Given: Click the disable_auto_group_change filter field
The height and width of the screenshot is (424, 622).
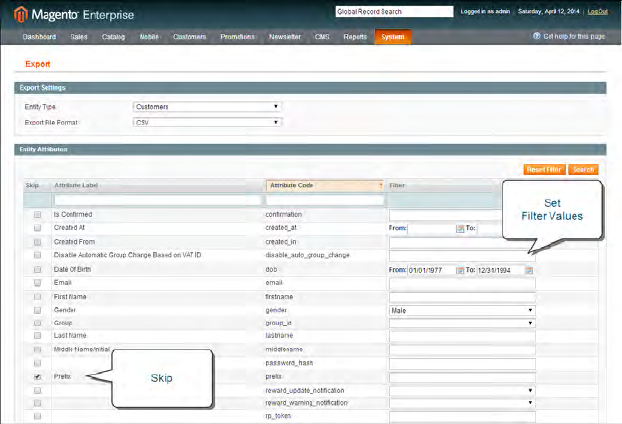Looking at the screenshot, I should tap(462, 255).
